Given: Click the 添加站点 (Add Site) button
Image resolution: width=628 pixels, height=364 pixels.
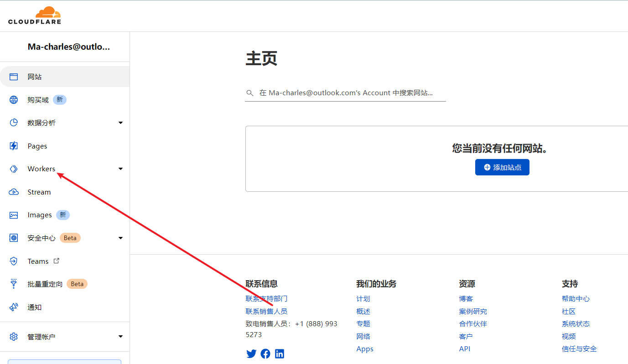Looking at the screenshot, I should pos(502,167).
